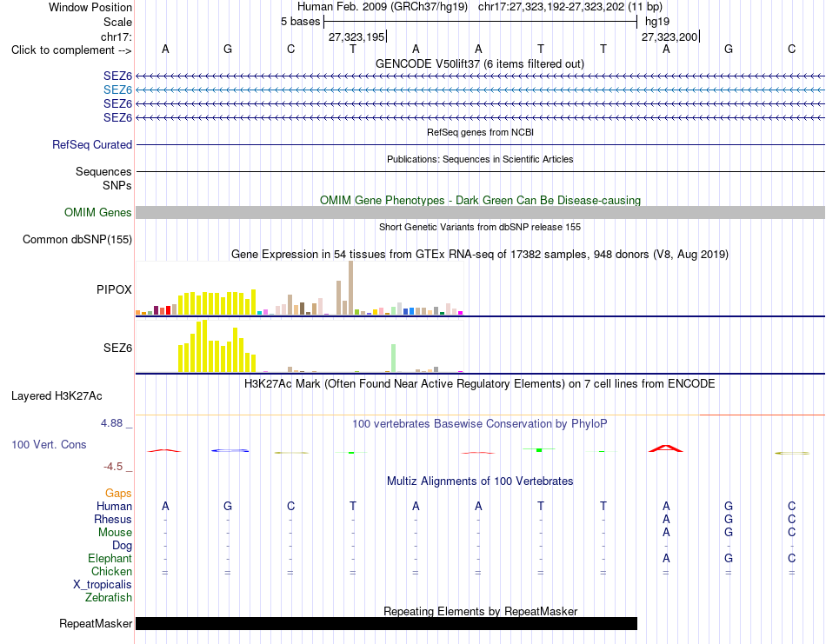Image resolution: width=826 pixels, height=644 pixels.
Task: Click the 100 Vert. Cons label
Action: pos(49,444)
